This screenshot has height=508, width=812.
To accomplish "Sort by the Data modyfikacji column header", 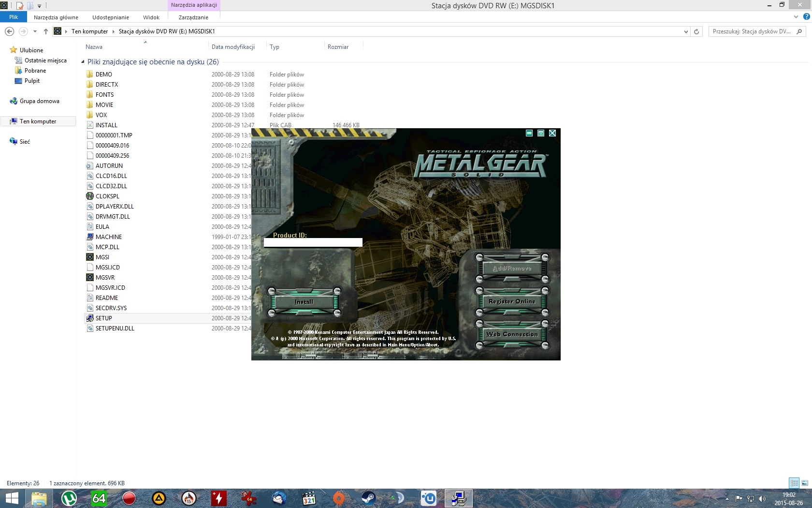I will 233,47.
